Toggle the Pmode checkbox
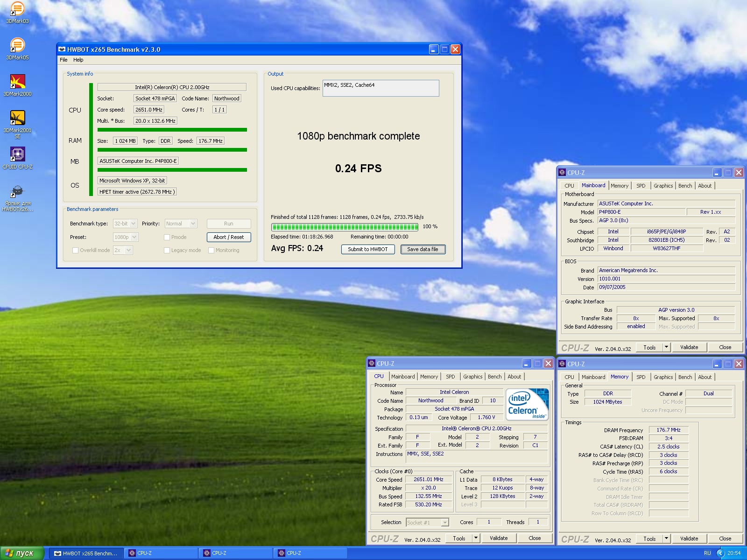Screen dimensions: 747x560 coord(167,237)
